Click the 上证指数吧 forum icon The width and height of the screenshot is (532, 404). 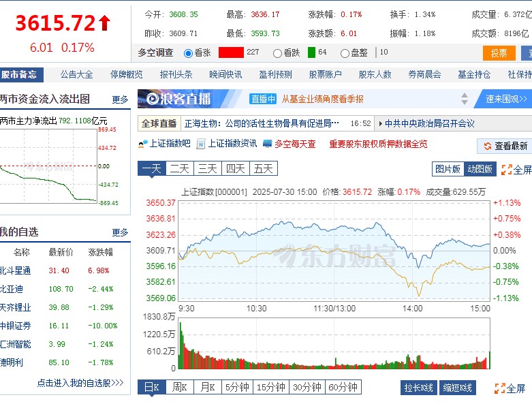click(x=143, y=144)
